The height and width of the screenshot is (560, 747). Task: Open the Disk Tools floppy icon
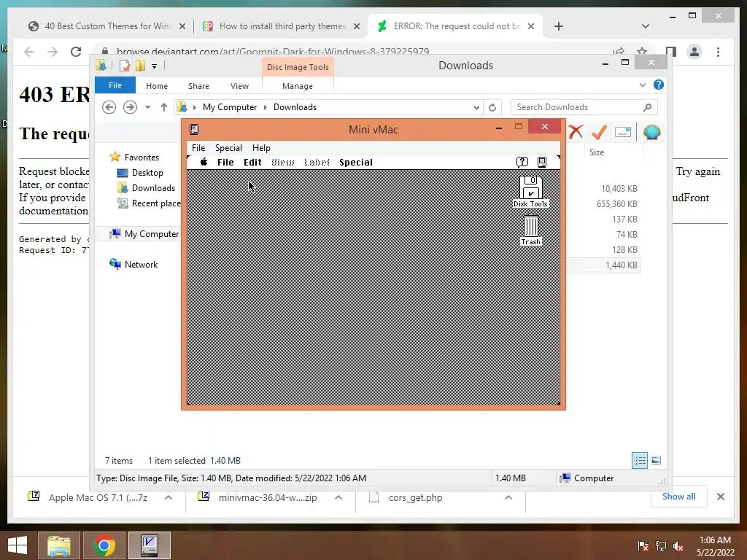tap(530, 191)
